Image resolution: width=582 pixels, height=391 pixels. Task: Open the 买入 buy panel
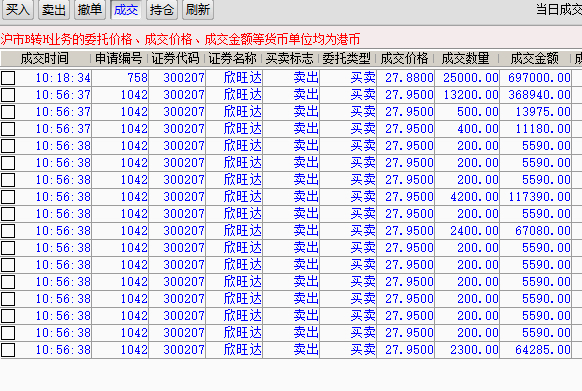point(17,9)
